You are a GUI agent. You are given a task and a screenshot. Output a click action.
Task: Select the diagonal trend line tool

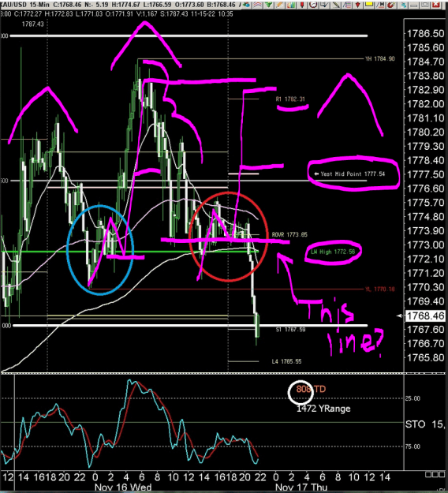[x=336, y=5]
